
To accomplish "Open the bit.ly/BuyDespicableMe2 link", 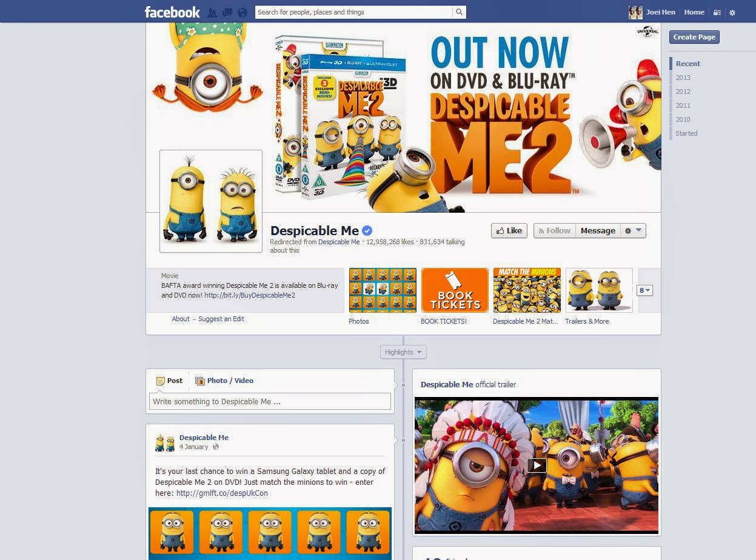I will (x=250, y=295).
